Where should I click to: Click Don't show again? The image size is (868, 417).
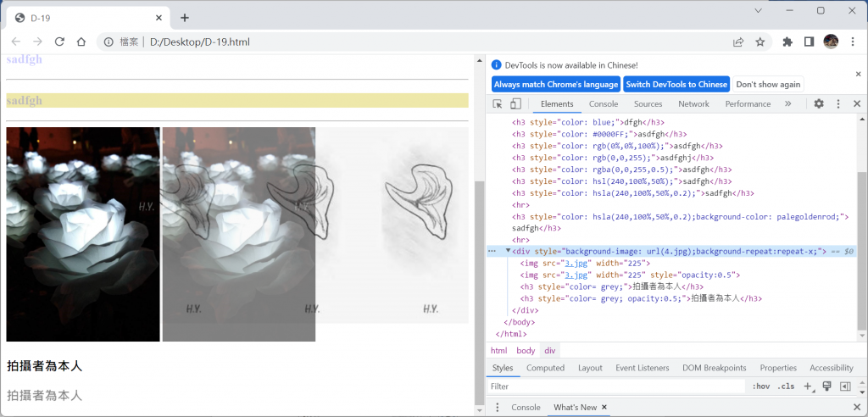(768, 84)
